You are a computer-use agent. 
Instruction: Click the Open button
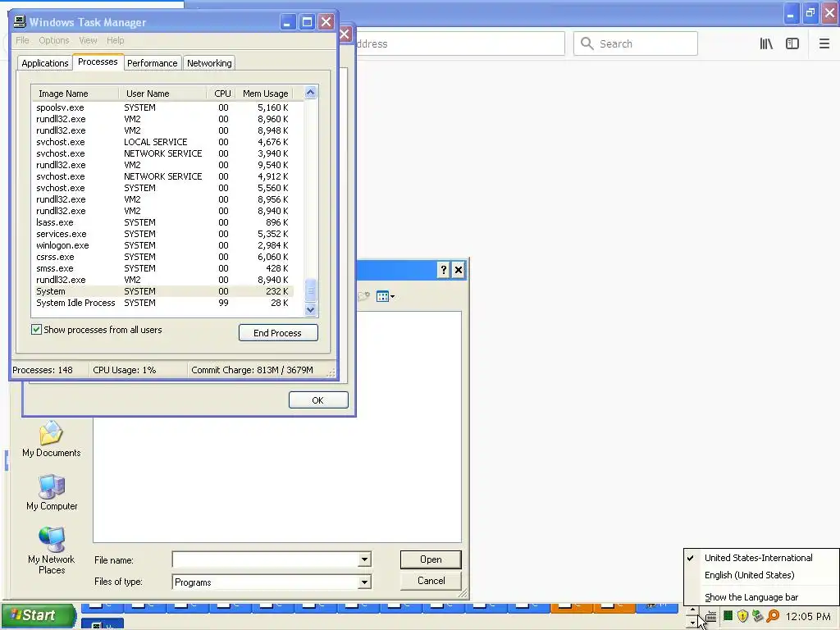431,559
